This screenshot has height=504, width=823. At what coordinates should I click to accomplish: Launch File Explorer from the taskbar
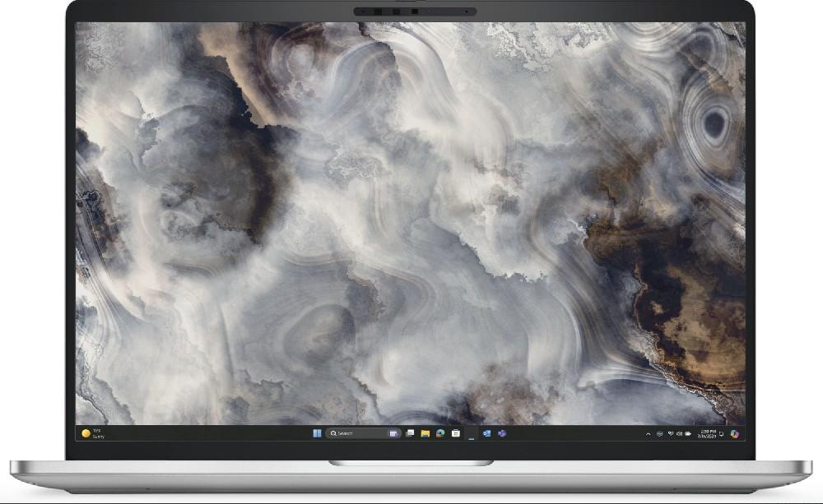coord(425,433)
